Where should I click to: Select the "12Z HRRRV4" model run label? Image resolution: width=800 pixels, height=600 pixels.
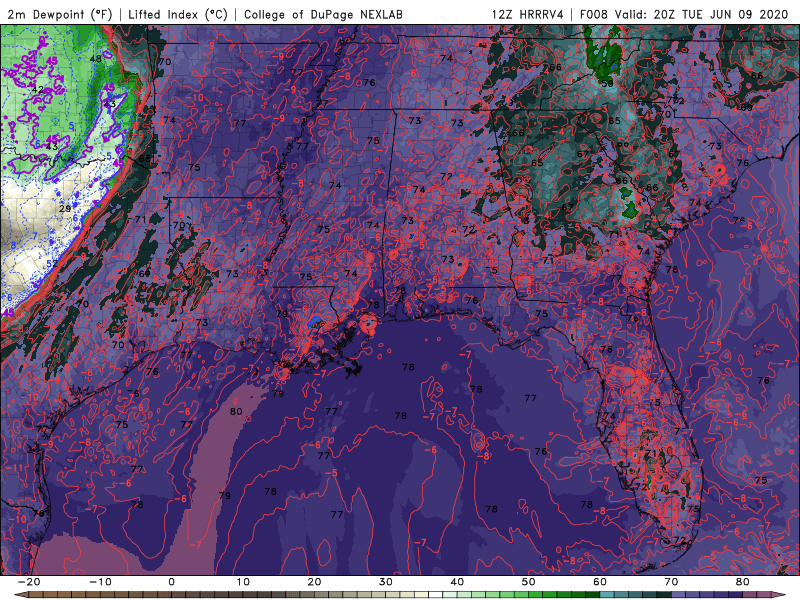[528, 15]
